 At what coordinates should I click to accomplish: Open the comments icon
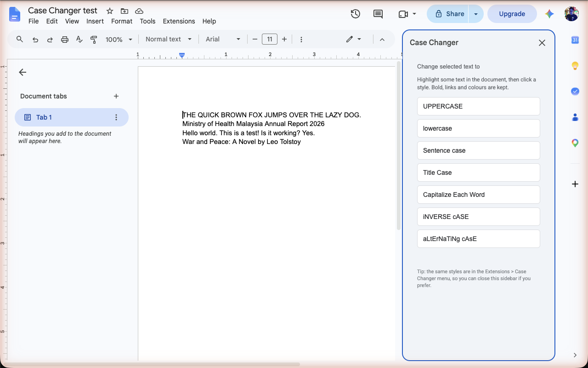(378, 14)
